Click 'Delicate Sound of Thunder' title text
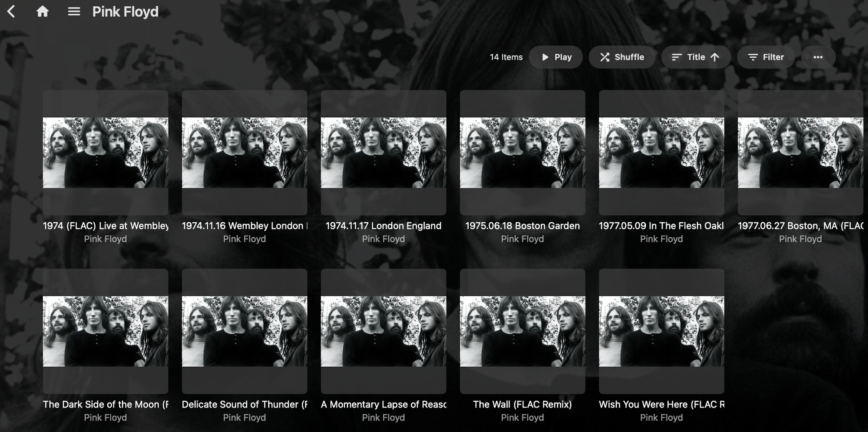Viewport: 868px width, 432px height. pyautogui.click(x=245, y=404)
